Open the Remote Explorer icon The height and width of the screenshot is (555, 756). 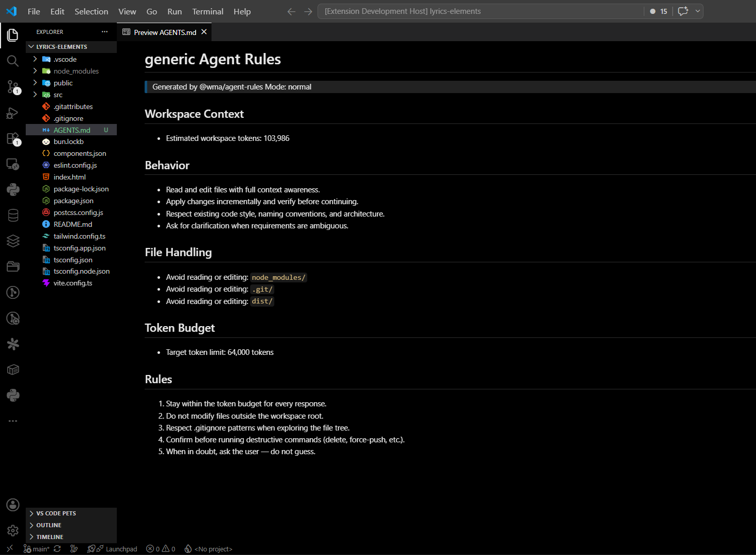coord(13,164)
